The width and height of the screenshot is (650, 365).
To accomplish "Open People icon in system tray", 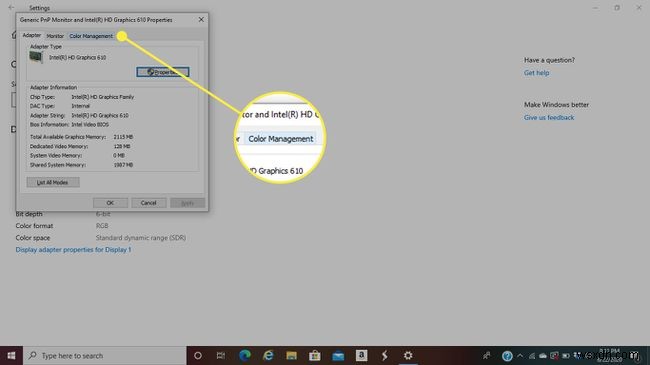I will [487, 355].
